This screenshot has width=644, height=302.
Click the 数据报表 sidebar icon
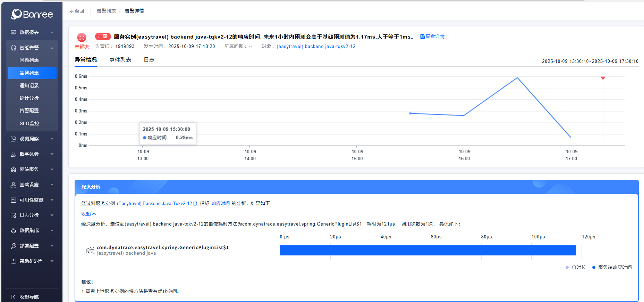[14, 32]
